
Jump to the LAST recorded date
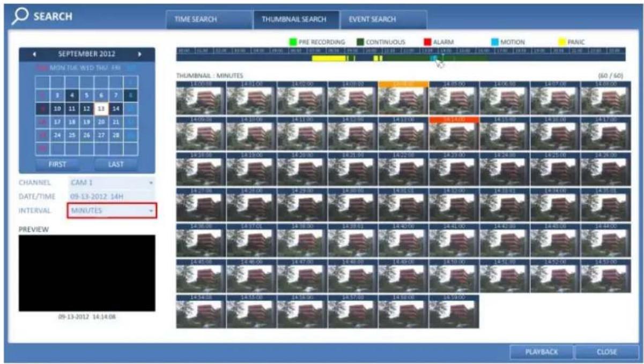116,165
